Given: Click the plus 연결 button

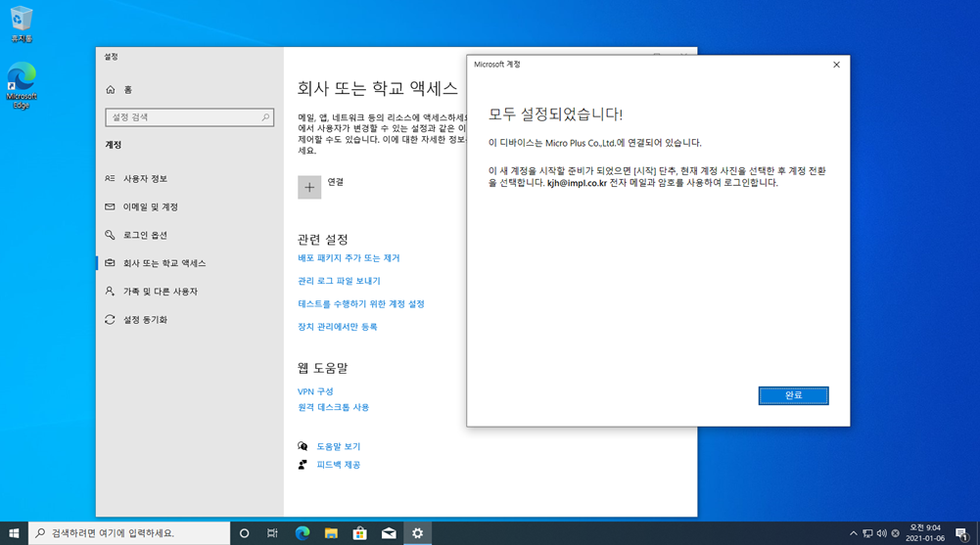Looking at the screenshot, I should point(309,187).
